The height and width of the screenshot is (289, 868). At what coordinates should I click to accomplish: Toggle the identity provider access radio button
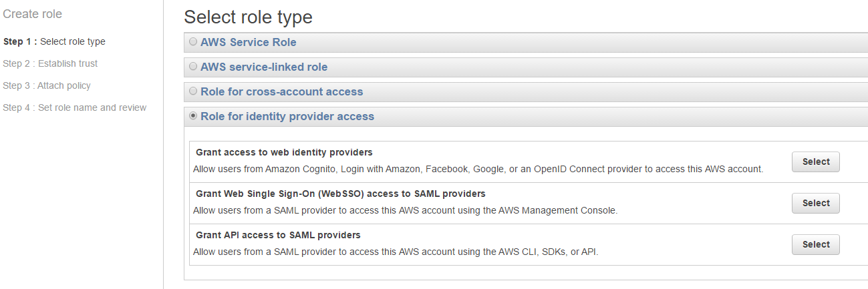tap(193, 116)
